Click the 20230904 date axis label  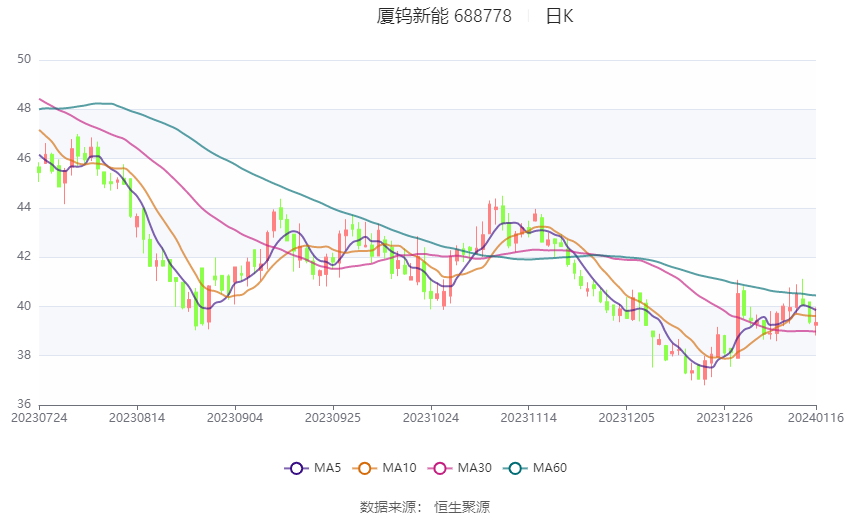coord(235,418)
